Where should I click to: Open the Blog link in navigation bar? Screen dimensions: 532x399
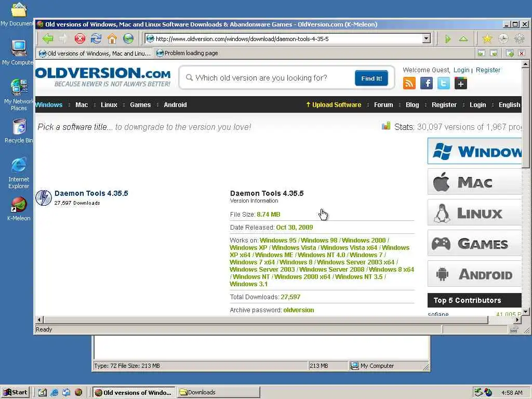(x=412, y=105)
